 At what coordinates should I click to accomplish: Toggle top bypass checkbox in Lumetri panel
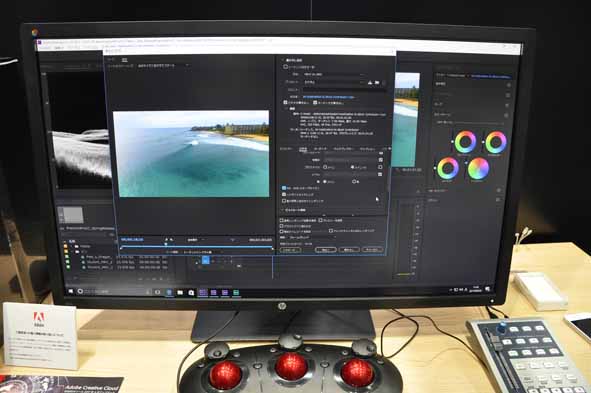[508, 86]
